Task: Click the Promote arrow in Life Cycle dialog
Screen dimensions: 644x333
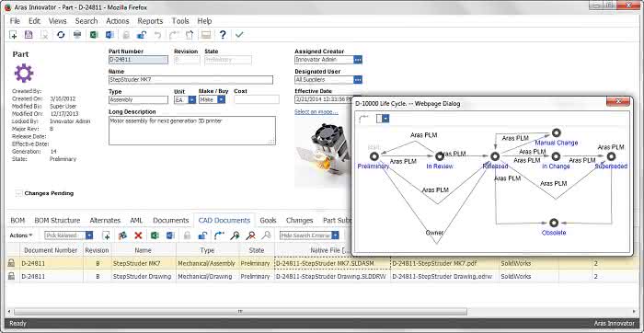Action: (364, 119)
